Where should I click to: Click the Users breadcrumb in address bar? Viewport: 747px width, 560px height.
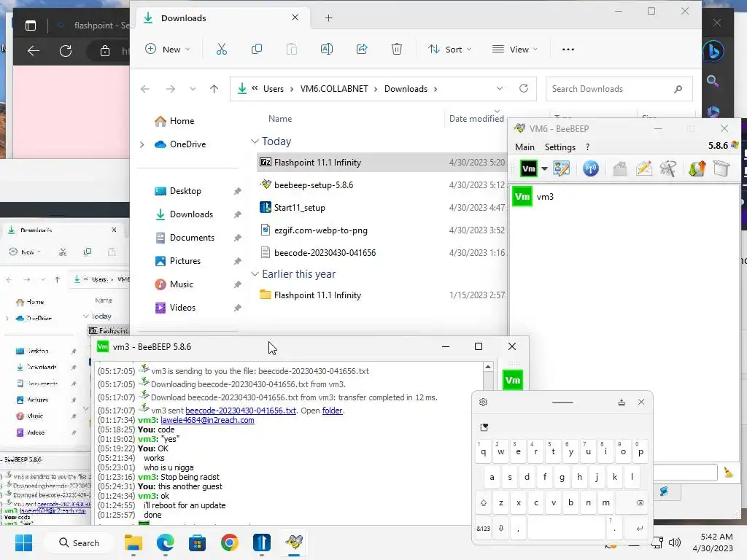(274, 89)
